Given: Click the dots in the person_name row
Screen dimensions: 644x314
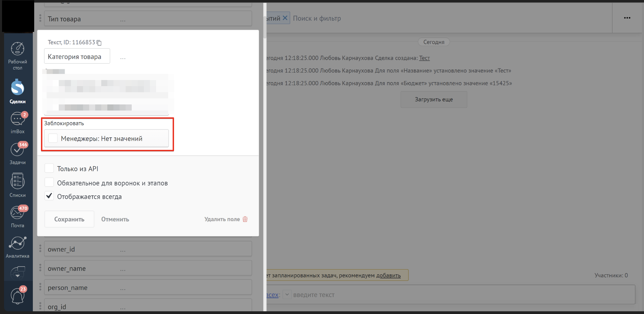Looking at the screenshot, I should point(123,290).
